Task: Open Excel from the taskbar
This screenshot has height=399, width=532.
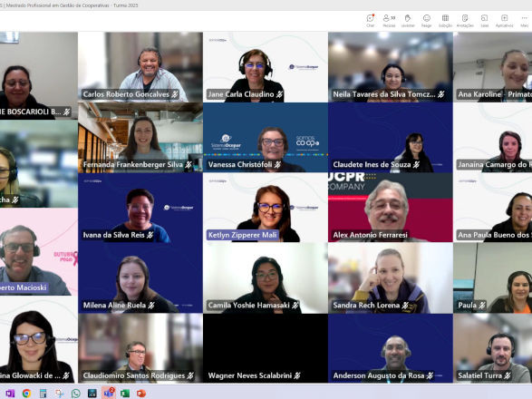Action: [x=125, y=394]
